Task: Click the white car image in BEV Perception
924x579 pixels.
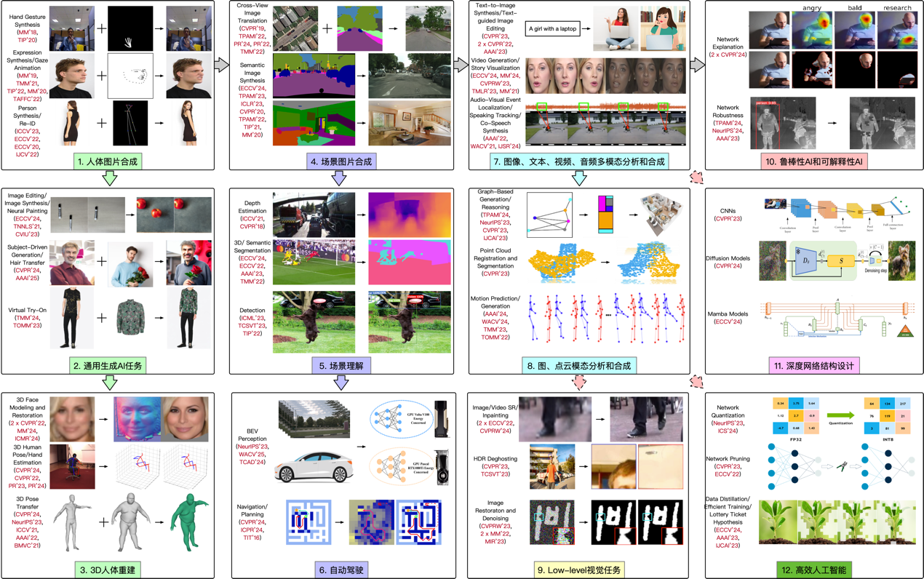Action: pyautogui.click(x=315, y=466)
